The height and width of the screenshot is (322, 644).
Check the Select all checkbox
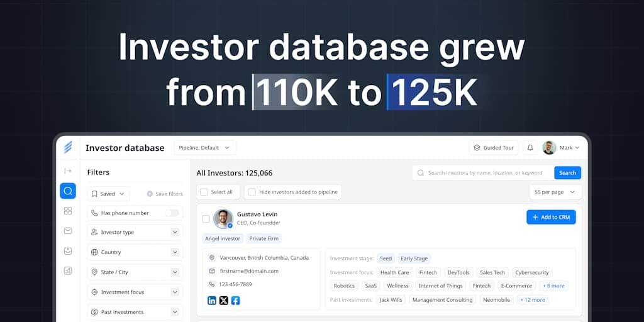click(x=204, y=192)
